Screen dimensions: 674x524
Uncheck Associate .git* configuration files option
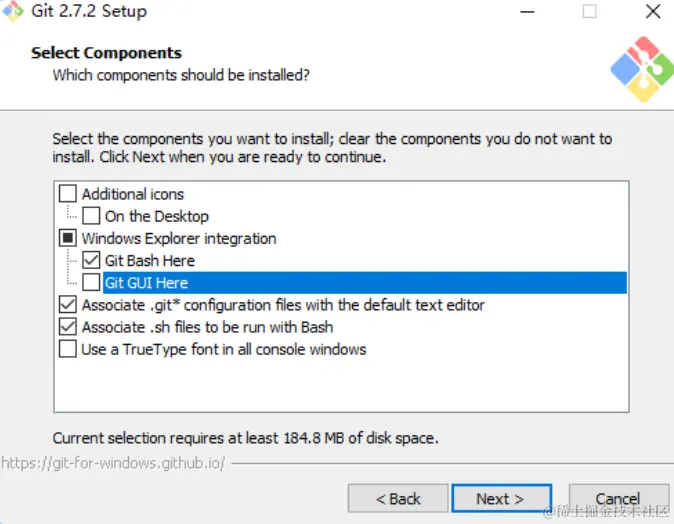(68, 305)
